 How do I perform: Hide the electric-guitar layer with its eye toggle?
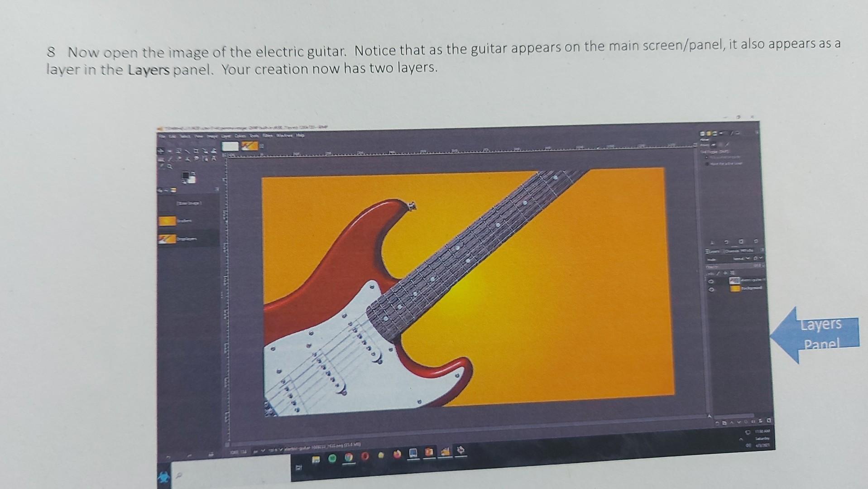click(711, 281)
